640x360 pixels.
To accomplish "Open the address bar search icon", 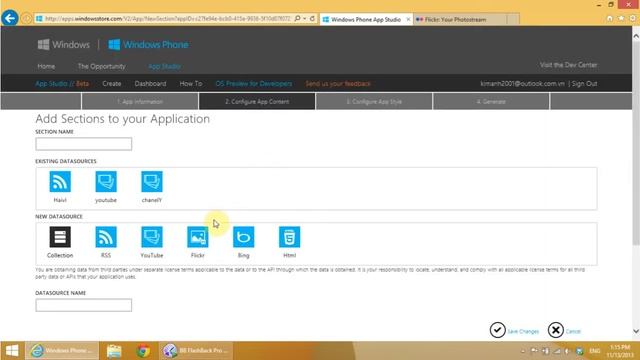I will coord(298,19).
